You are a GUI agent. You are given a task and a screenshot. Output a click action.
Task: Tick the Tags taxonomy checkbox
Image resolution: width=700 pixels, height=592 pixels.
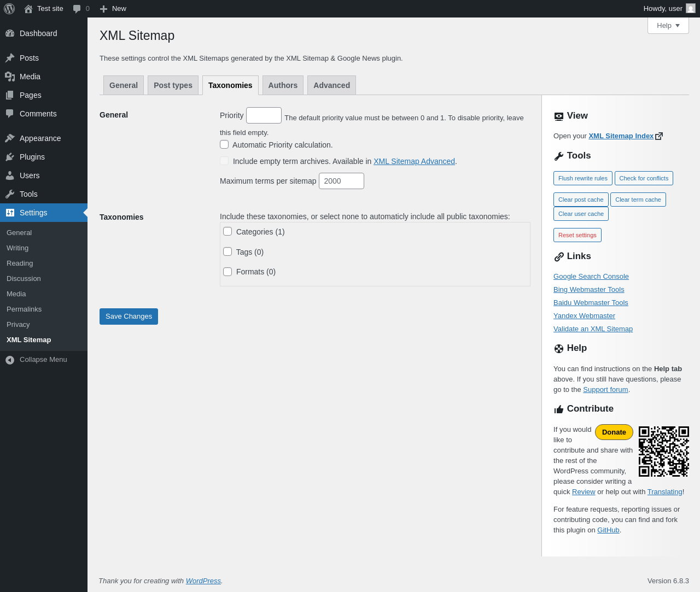tap(227, 251)
